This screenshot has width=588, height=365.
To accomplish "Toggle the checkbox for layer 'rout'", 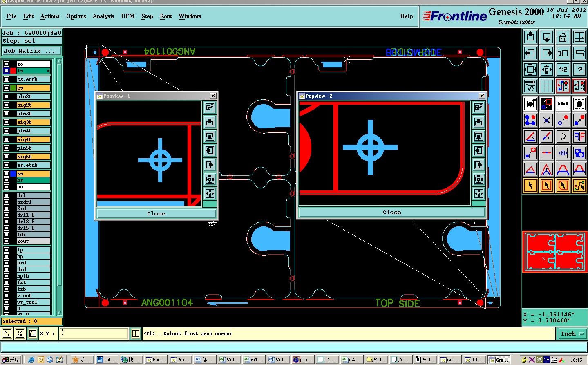I will coord(7,241).
